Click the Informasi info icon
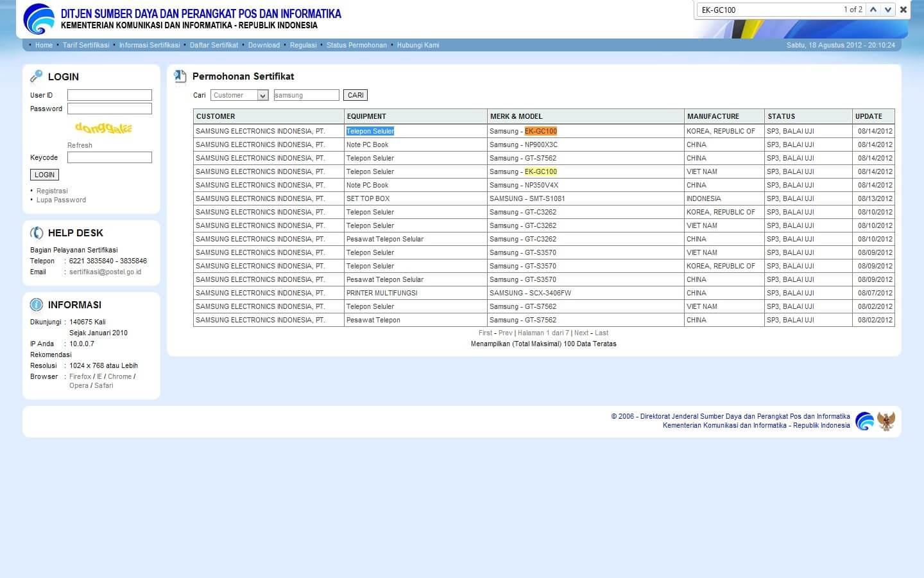 point(37,305)
